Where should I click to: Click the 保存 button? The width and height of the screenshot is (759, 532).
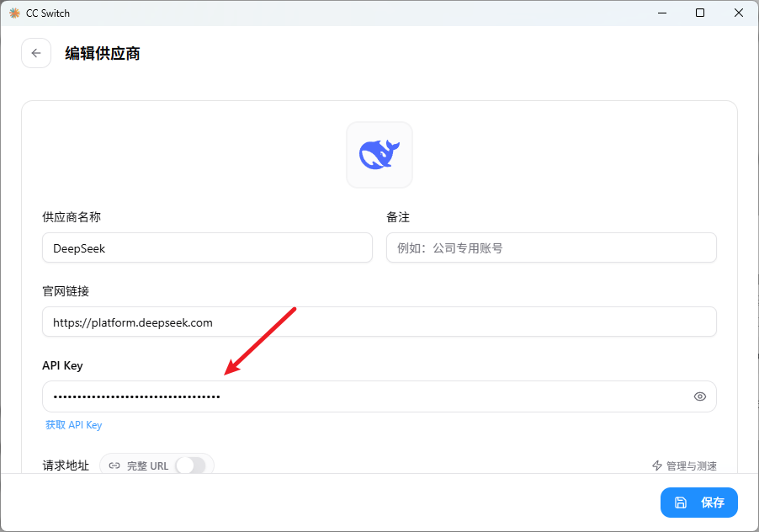click(x=699, y=503)
